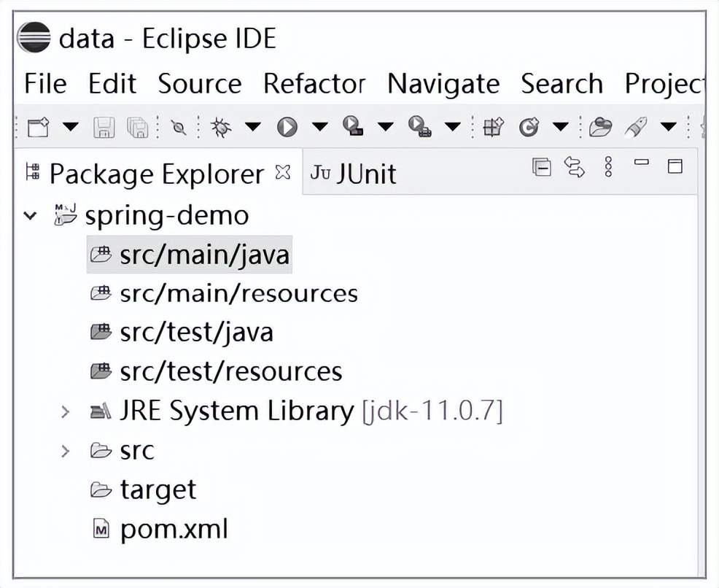Viewport: 719px width, 588px height.
Task: Select src/test/resources source folder
Action: coord(231,371)
